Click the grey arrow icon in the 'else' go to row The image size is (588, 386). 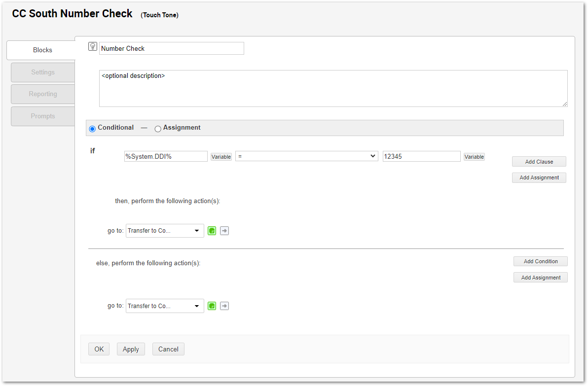224,306
